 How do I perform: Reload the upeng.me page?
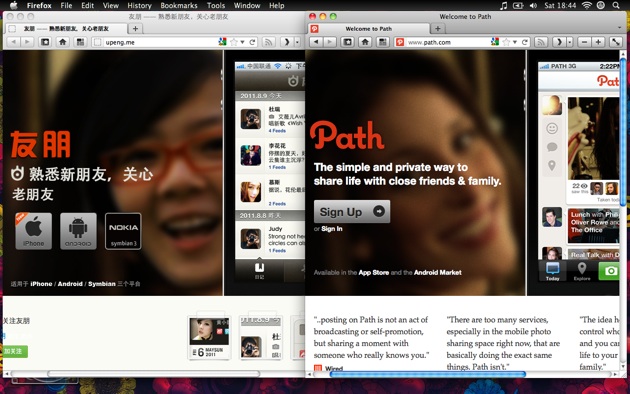click(x=252, y=42)
